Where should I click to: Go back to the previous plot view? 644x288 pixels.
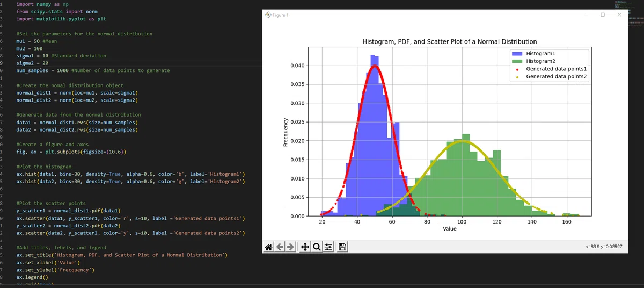tap(280, 247)
